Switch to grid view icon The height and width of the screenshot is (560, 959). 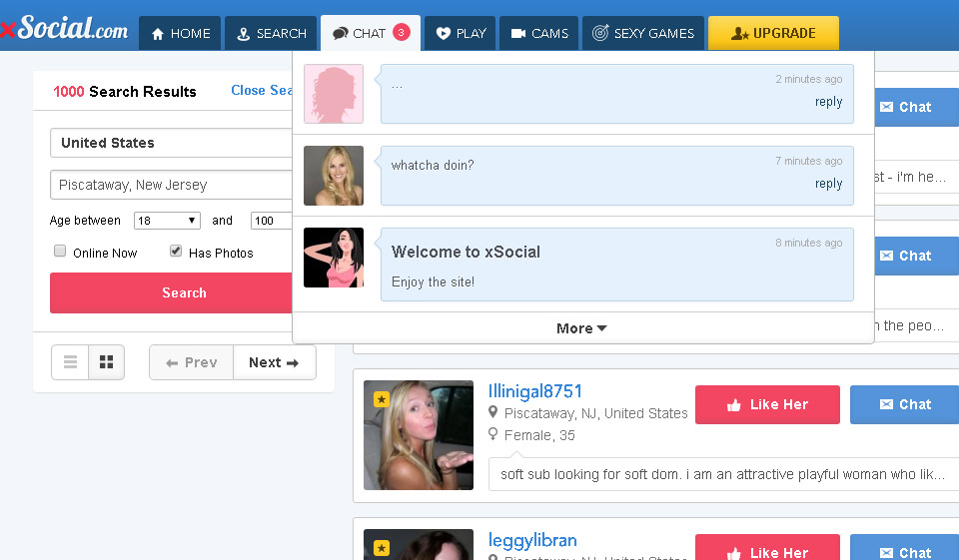(x=107, y=363)
